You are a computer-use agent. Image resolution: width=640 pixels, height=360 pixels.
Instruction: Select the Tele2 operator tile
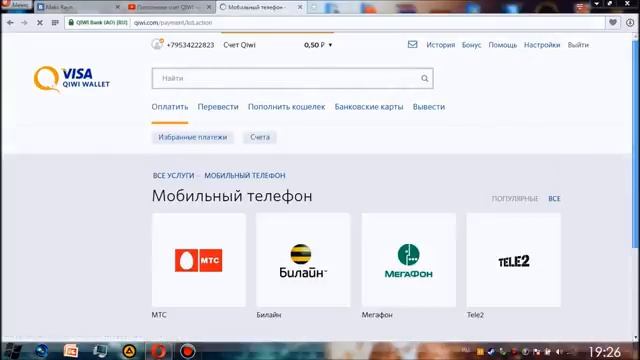(x=513, y=260)
